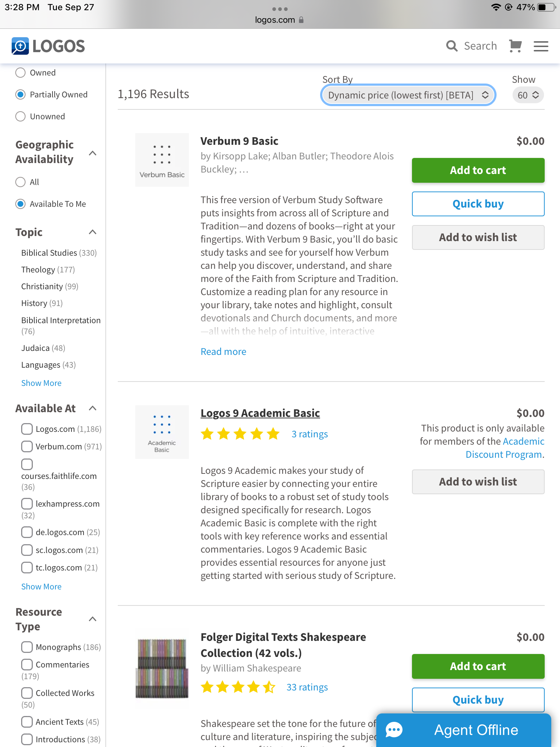Click the five-star rating for Logos 9 Academic Basic
The width and height of the screenshot is (560, 747).
pyautogui.click(x=240, y=434)
